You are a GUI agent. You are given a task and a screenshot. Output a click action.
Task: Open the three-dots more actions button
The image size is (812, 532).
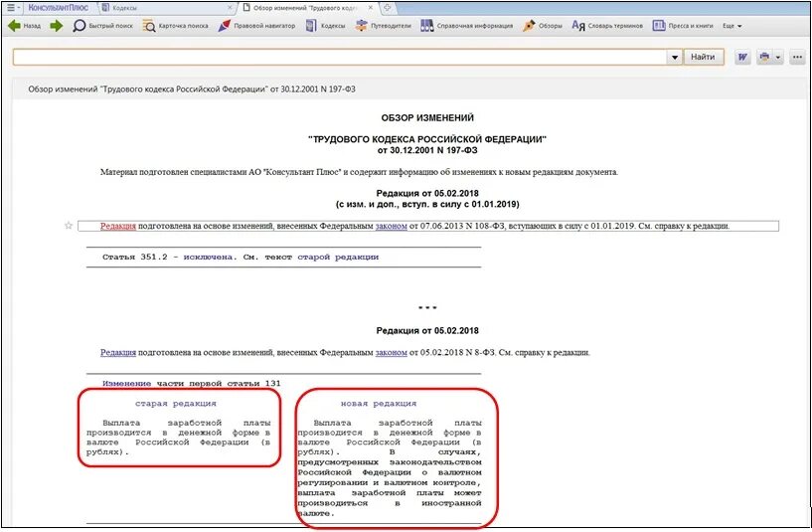click(x=797, y=57)
